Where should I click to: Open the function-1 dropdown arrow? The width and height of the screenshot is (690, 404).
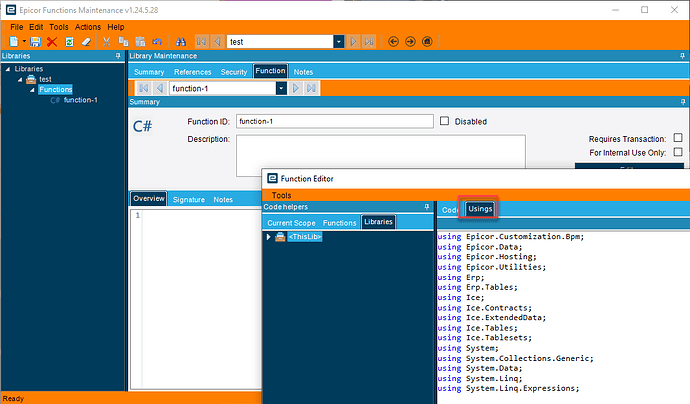point(281,88)
